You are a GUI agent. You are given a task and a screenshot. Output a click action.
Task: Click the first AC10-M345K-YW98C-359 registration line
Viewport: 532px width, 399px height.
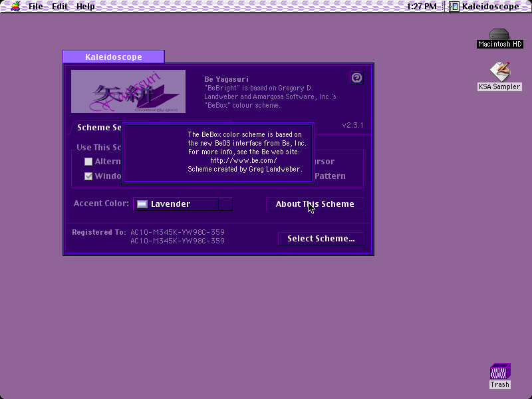click(x=178, y=232)
